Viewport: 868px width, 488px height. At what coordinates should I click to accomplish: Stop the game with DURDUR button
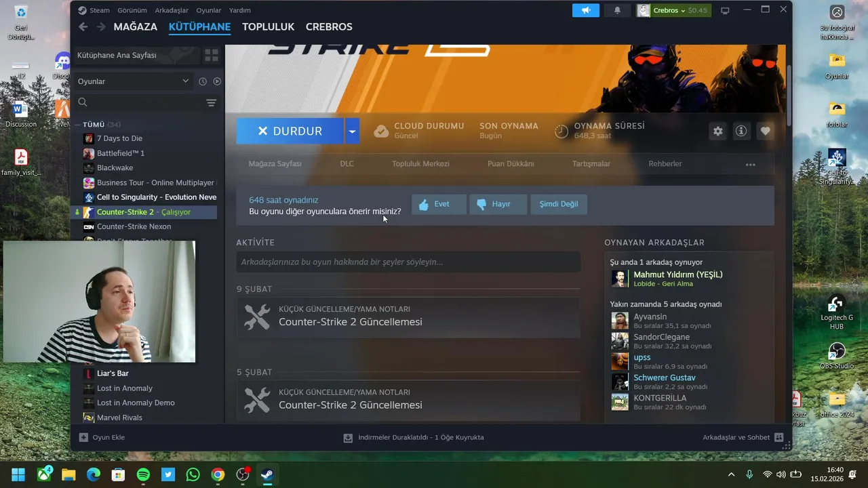pos(290,131)
